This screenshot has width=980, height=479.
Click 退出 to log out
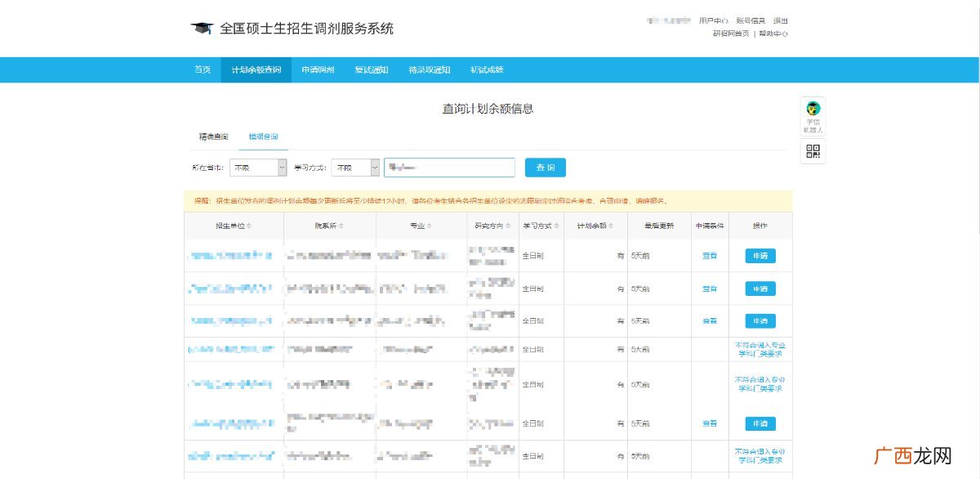click(x=781, y=20)
